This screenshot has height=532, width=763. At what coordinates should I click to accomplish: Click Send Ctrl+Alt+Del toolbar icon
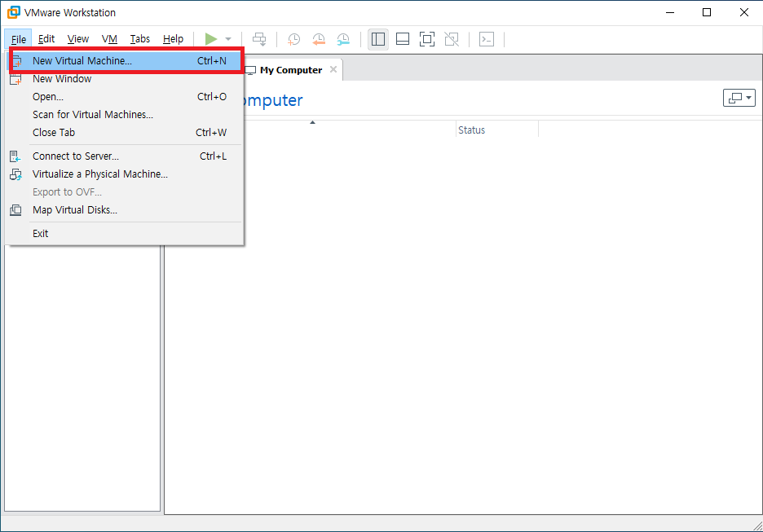[259, 39]
